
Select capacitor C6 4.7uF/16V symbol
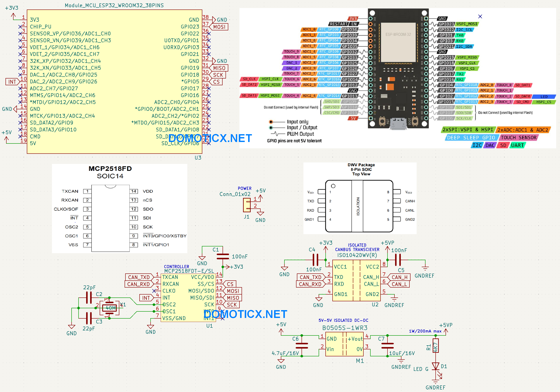pos(302,346)
